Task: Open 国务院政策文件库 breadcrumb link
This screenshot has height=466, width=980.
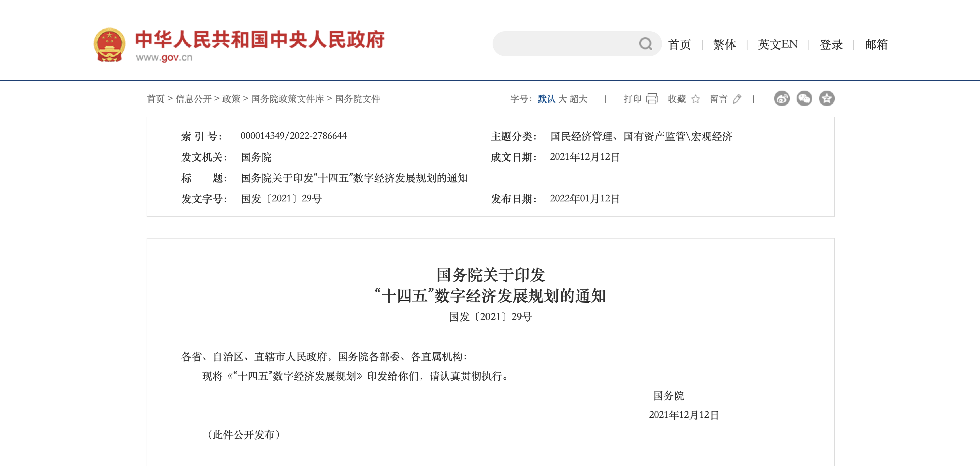Action: tap(288, 99)
